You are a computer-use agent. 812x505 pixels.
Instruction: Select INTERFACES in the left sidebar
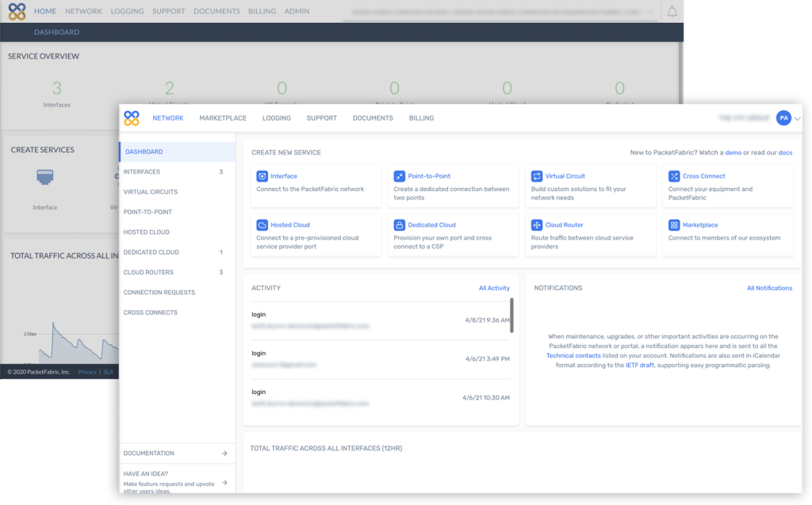pos(177,172)
